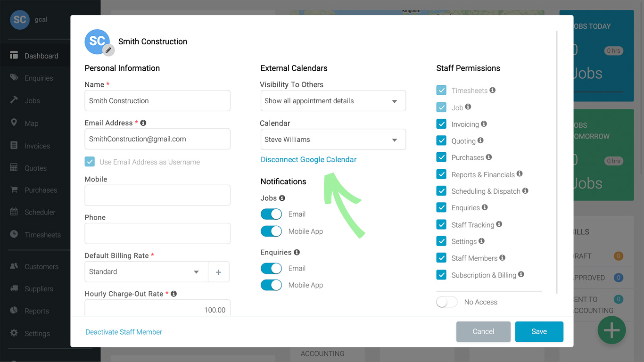The image size is (644, 362).
Task: Click info icon next to Scheduling & Dispatch
Action: click(525, 191)
